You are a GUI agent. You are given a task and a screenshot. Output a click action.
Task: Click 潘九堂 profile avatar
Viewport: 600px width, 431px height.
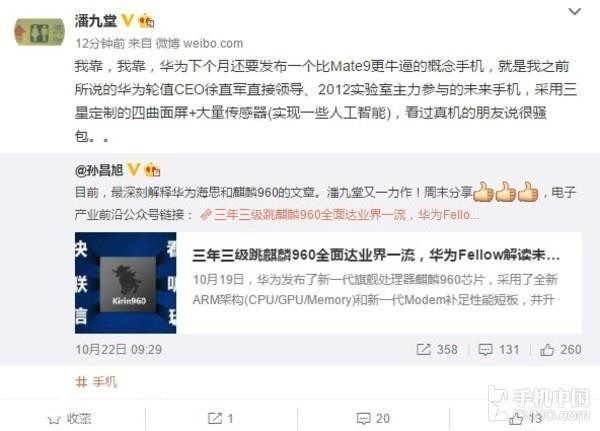pyautogui.click(x=39, y=32)
